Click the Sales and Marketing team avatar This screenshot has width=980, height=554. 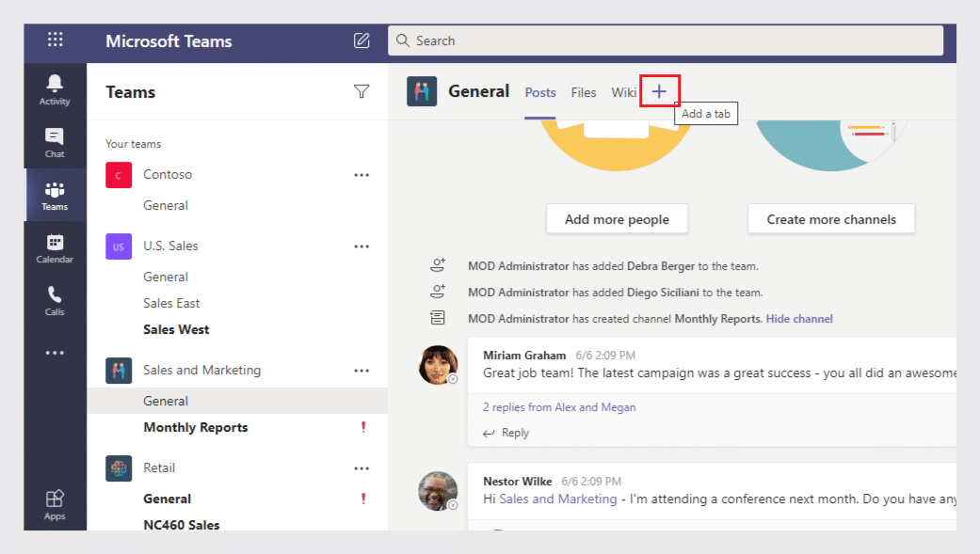click(x=118, y=371)
